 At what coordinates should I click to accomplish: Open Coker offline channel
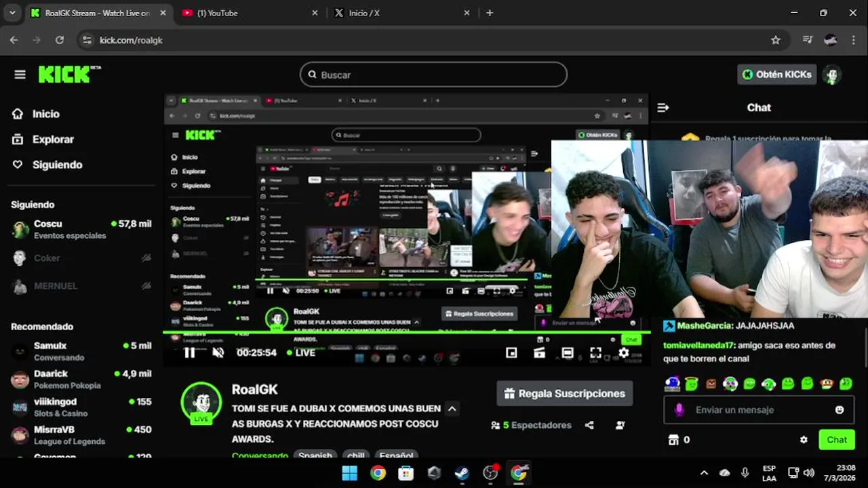[x=81, y=258]
